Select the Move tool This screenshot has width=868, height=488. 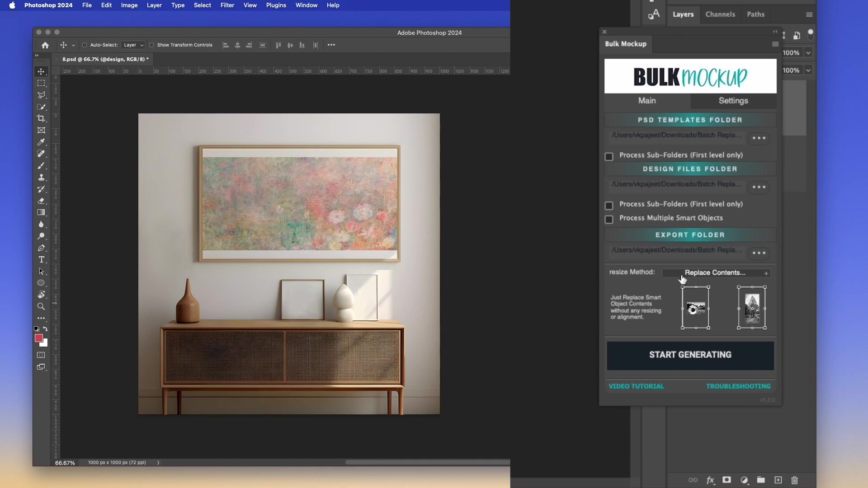[x=41, y=71]
